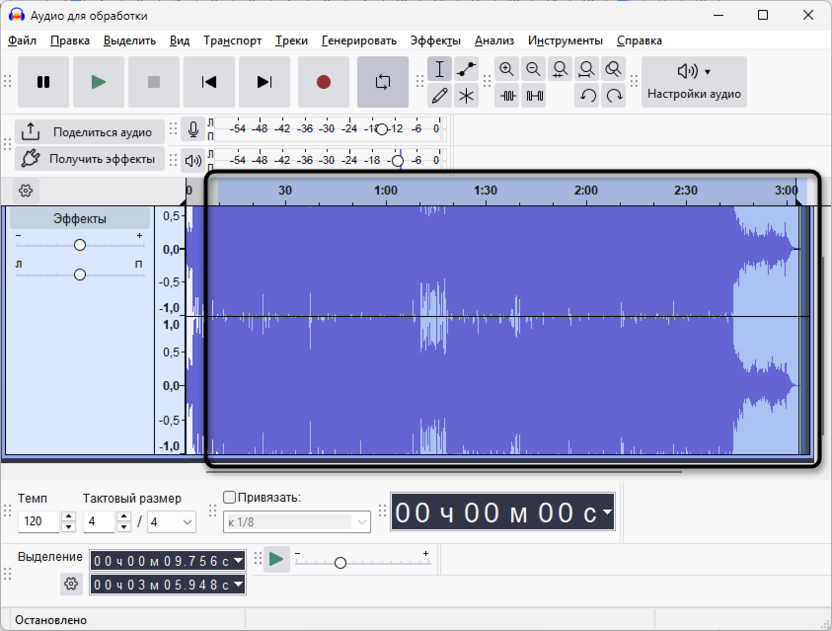Click the Поделиться аудио button
The width and height of the screenshot is (832, 631).
(90, 132)
